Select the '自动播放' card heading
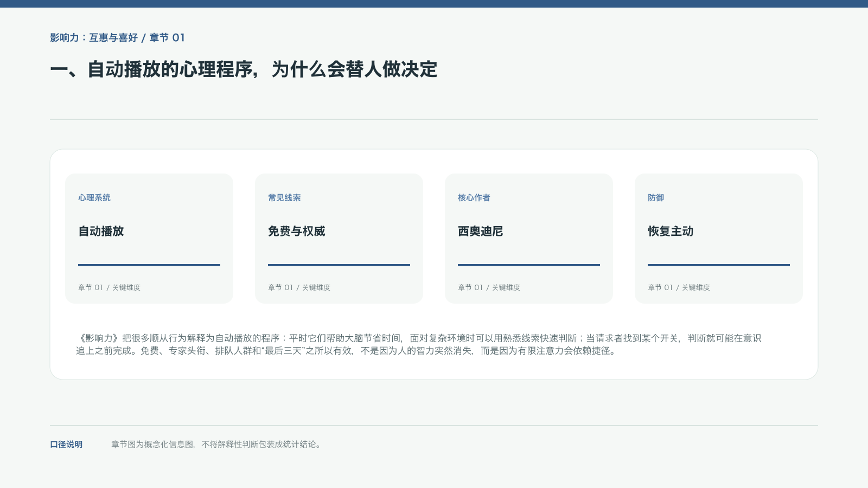This screenshot has height=488, width=868. [101, 232]
